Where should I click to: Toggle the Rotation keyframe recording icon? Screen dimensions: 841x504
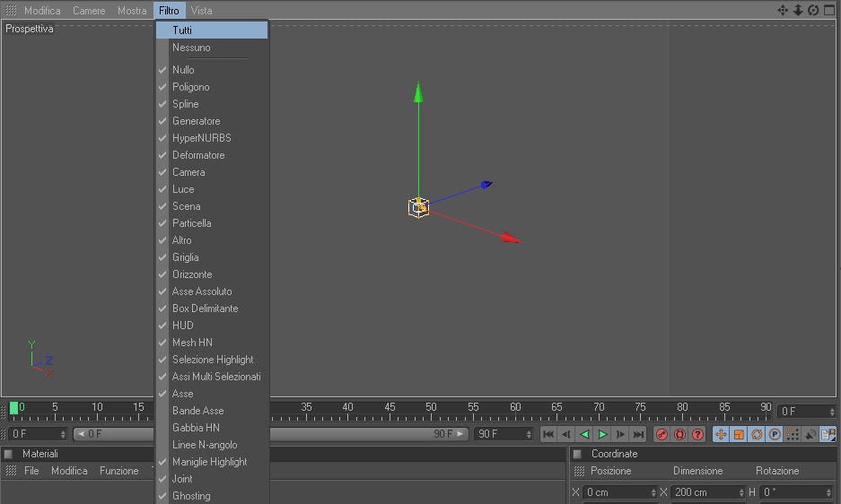pos(757,434)
